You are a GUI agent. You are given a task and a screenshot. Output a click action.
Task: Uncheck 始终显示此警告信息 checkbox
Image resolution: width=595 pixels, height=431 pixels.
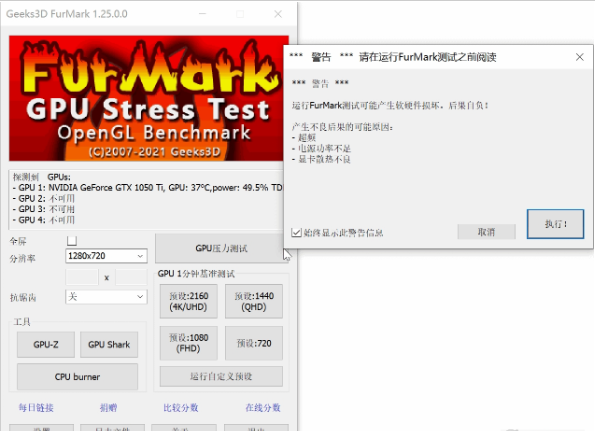(296, 232)
